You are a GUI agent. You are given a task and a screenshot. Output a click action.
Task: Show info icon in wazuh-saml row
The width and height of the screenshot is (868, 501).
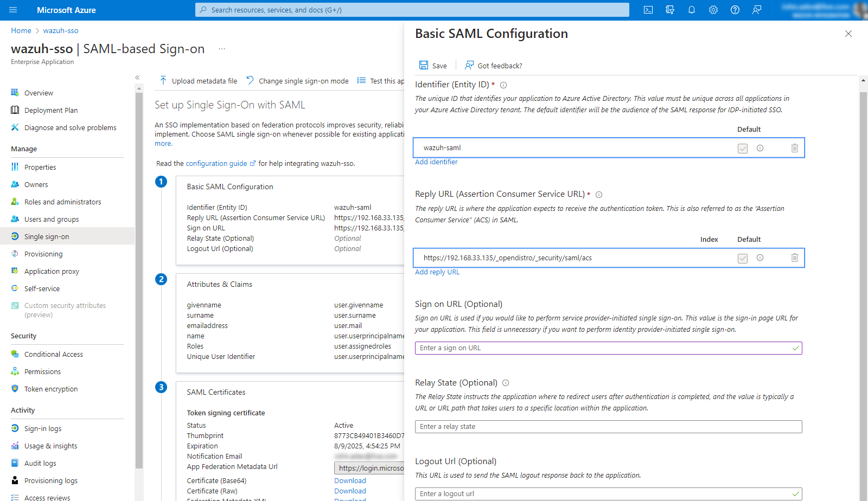click(760, 148)
